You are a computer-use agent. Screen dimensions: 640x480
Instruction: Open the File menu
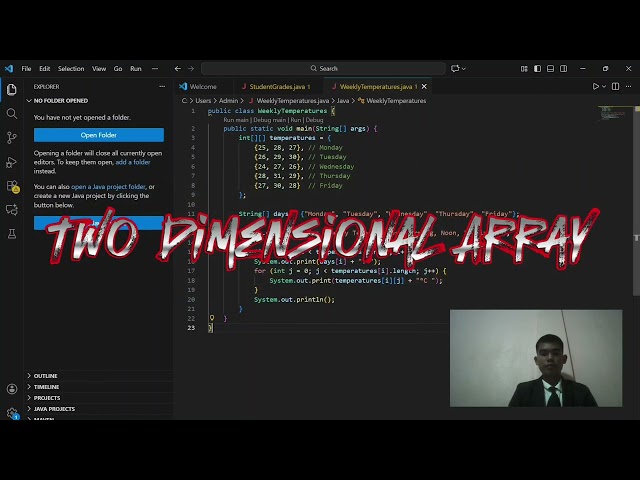pyautogui.click(x=26, y=69)
